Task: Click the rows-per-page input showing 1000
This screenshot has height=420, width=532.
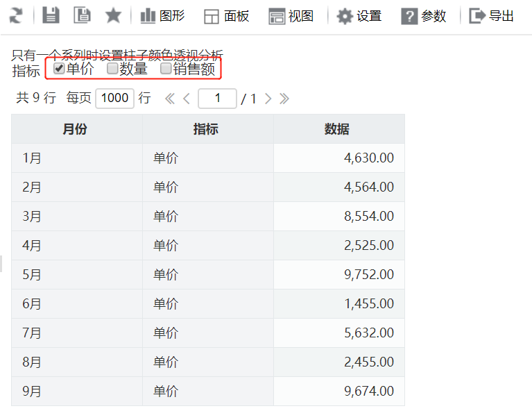Action: pyautogui.click(x=114, y=99)
